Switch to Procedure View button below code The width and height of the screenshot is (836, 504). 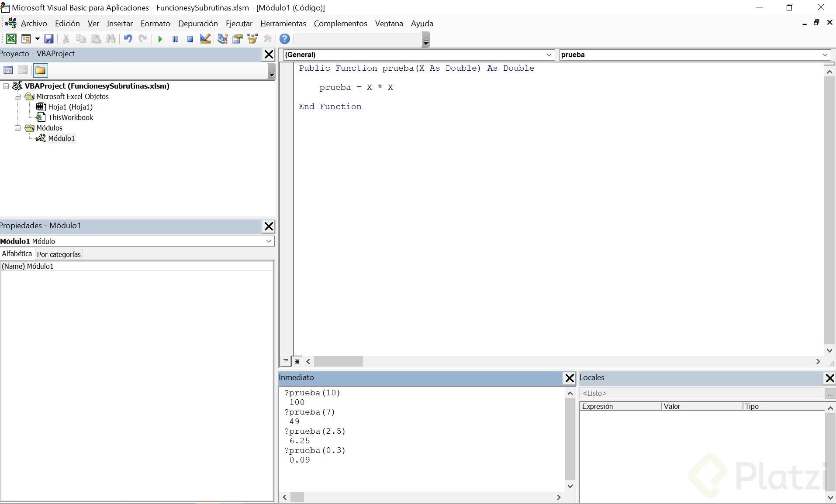(x=286, y=361)
